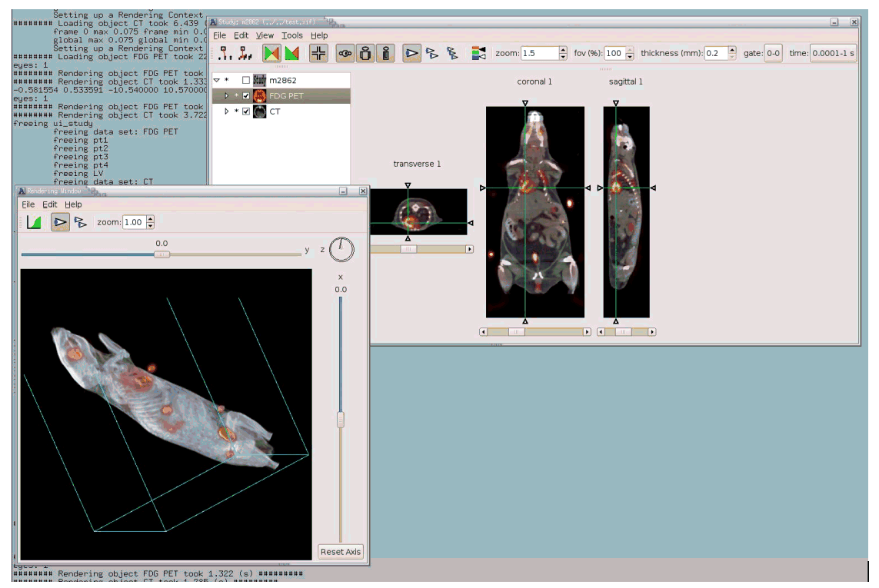Screen dimensions: 879x588
Task: Expand the CT tree node
Action: point(226,111)
